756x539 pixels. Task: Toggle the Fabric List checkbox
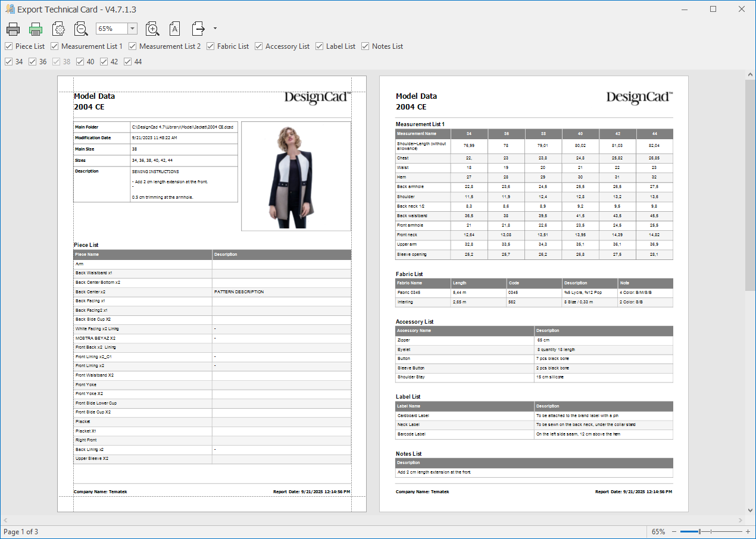211,46
